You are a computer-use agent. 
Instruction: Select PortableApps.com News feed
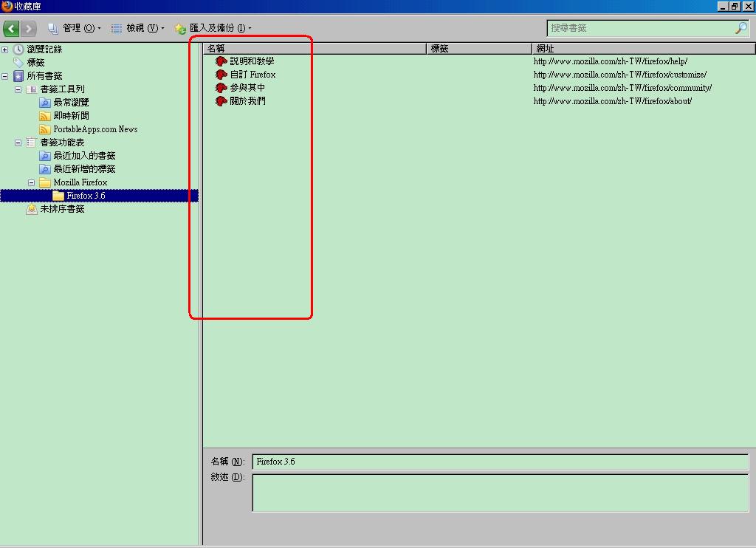click(x=95, y=129)
